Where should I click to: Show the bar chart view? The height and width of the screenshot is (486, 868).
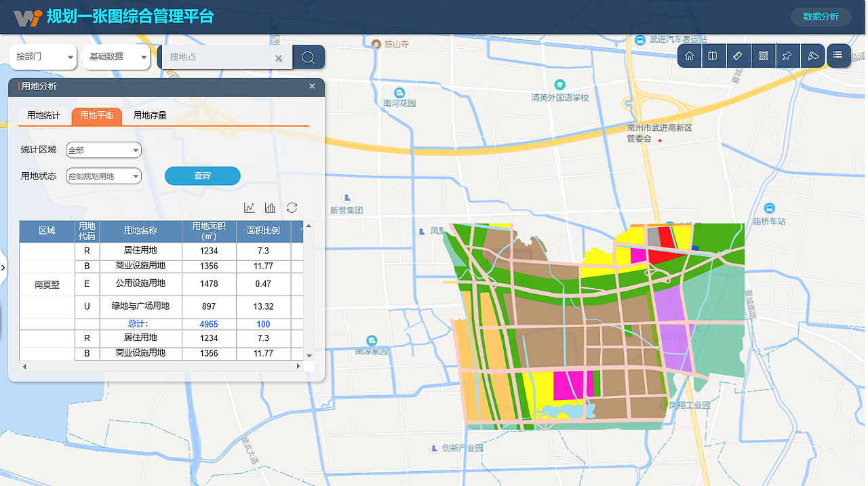coord(271,207)
